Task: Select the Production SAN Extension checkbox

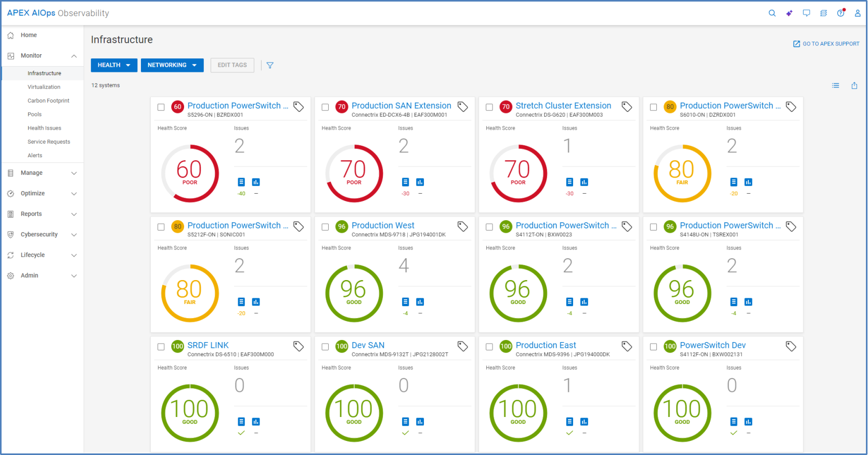Action: 325,107
